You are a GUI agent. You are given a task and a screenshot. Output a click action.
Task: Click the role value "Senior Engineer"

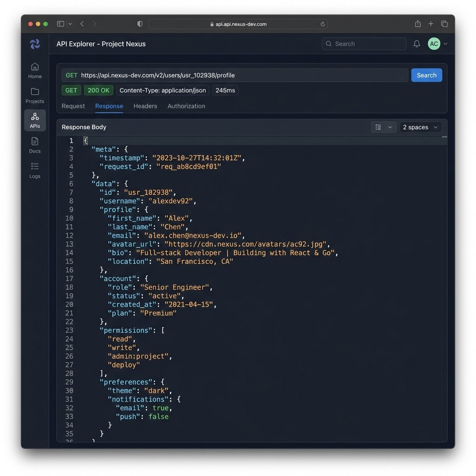[175, 287]
